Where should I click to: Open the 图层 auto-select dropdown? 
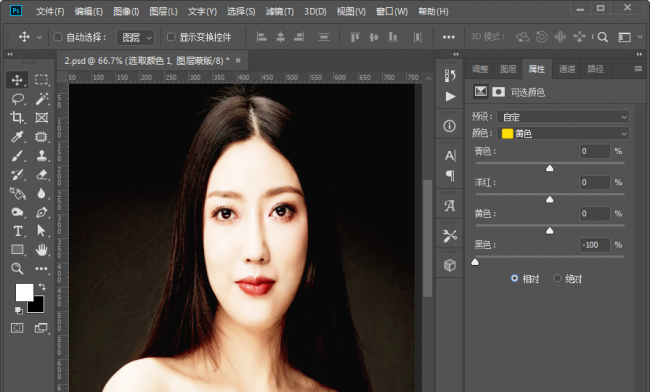(x=136, y=38)
